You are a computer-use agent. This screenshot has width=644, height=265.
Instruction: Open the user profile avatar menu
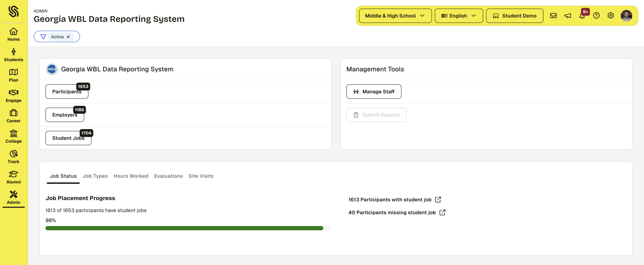(626, 16)
